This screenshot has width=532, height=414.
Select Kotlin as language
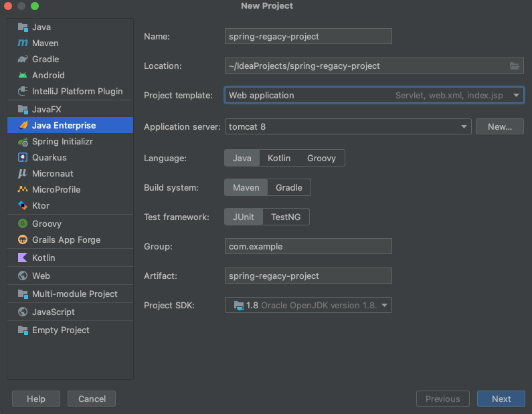(x=279, y=158)
